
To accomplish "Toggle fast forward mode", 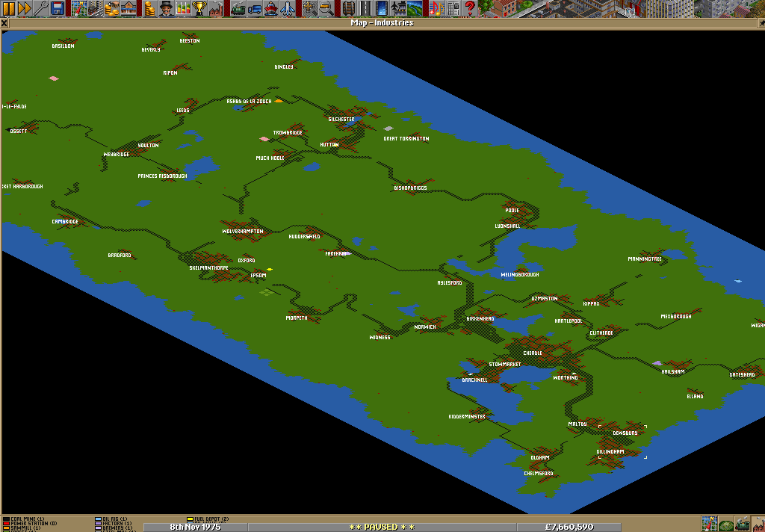I will 25,8.
